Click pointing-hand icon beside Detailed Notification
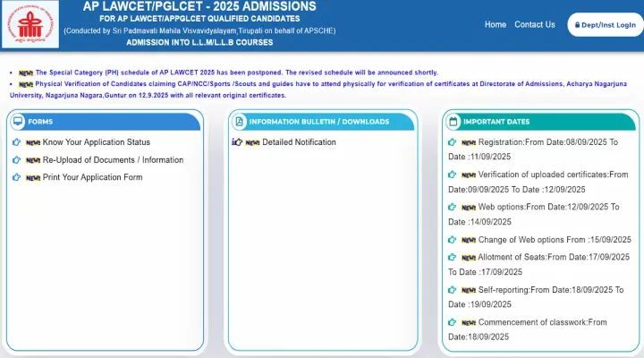This screenshot has width=644, height=358. click(237, 142)
